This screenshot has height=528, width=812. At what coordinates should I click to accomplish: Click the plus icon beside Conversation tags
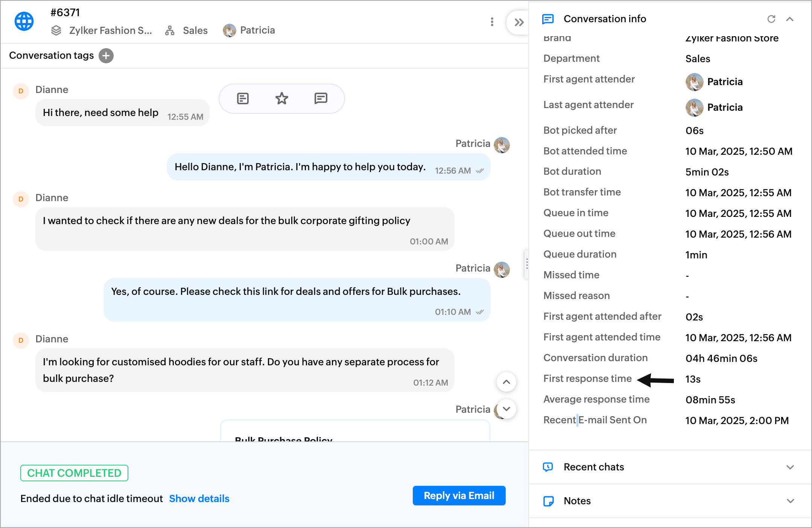pyautogui.click(x=106, y=56)
